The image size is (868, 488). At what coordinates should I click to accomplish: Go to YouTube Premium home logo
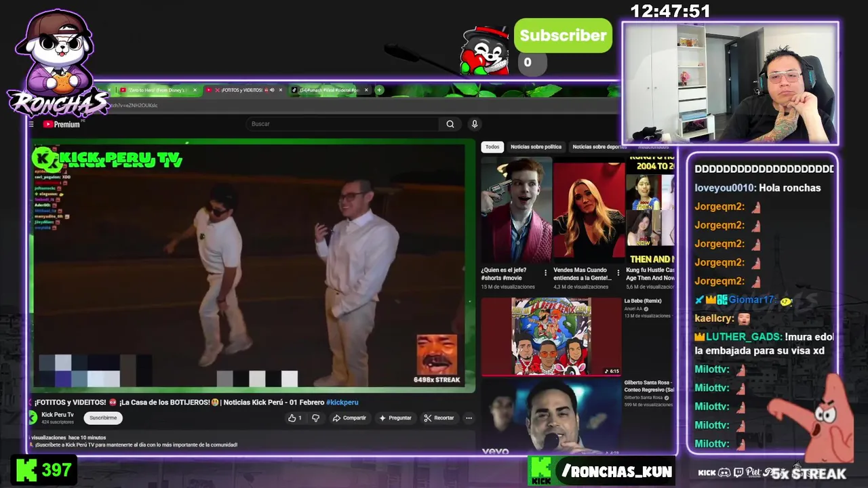tap(62, 124)
